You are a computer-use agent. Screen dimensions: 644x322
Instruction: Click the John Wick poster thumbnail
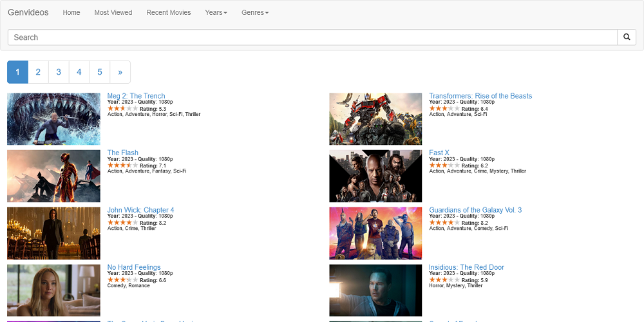tap(54, 233)
